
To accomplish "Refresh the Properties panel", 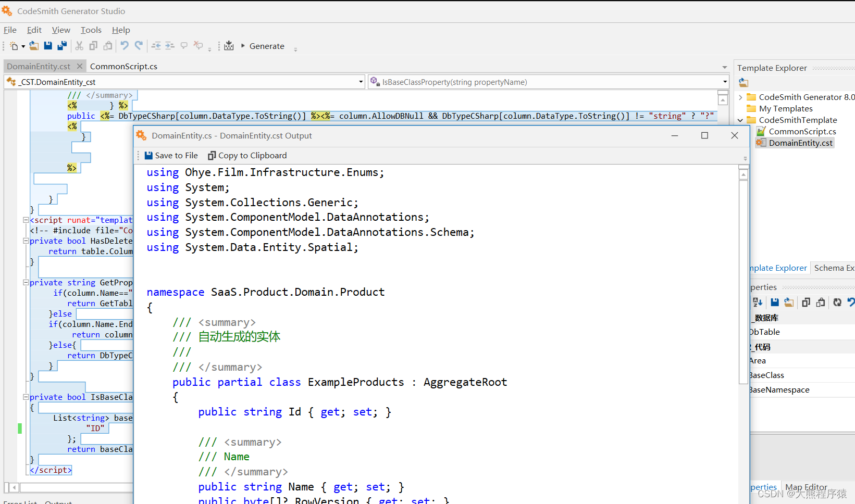I will [838, 302].
